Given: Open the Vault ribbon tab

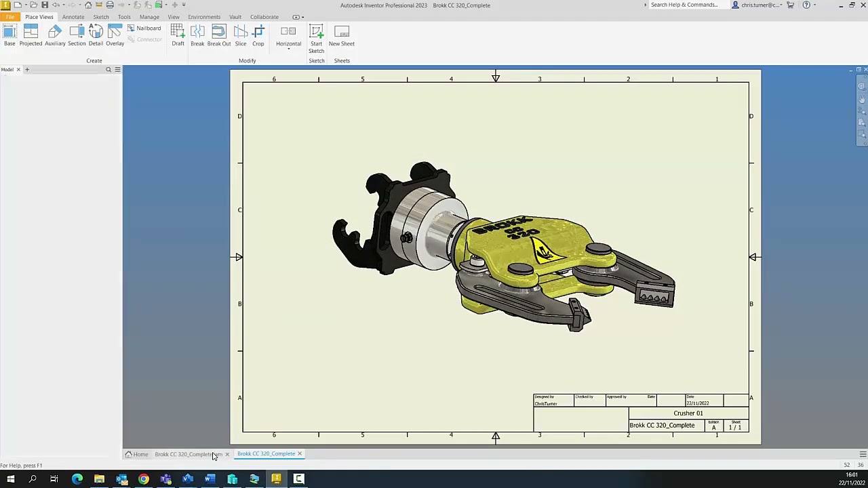Looking at the screenshot, I should (x=235, y=17).
